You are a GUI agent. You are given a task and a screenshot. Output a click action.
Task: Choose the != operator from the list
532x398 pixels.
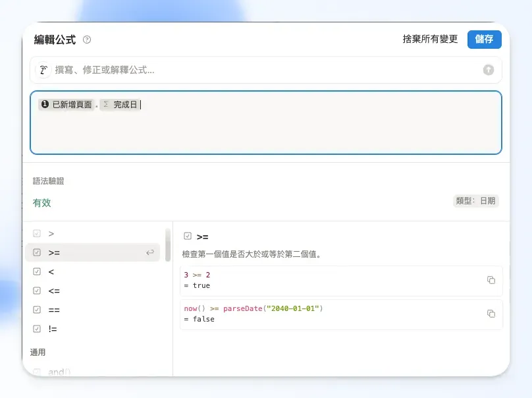point(93,329)
